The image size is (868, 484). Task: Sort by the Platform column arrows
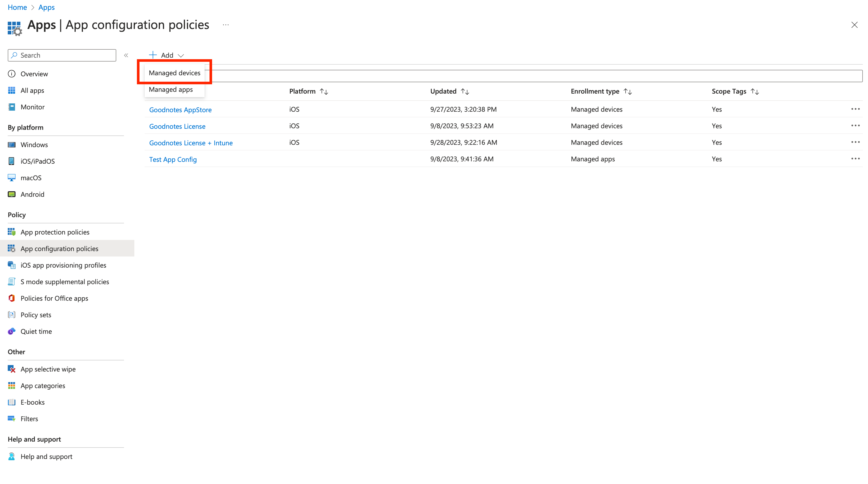(x=324, y=92)
